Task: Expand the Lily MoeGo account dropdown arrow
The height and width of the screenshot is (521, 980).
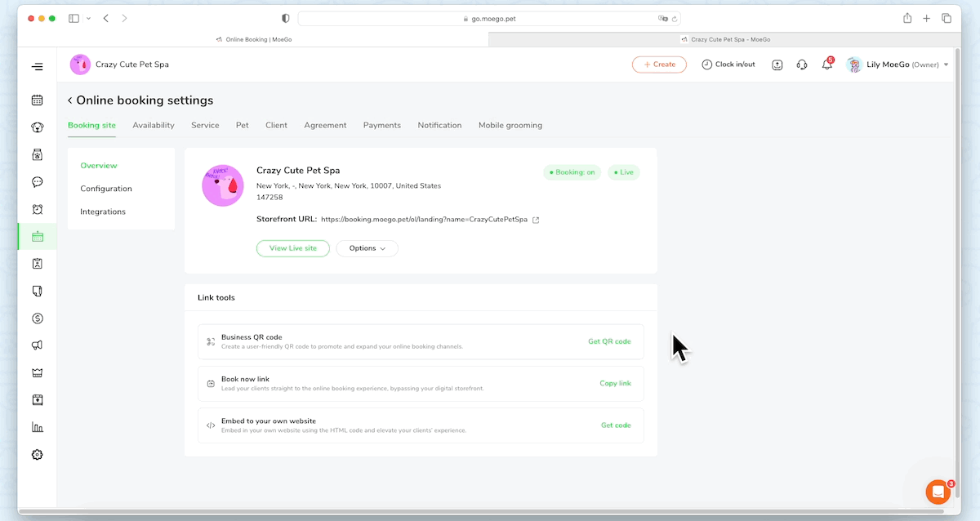Action: click(946, 65)
